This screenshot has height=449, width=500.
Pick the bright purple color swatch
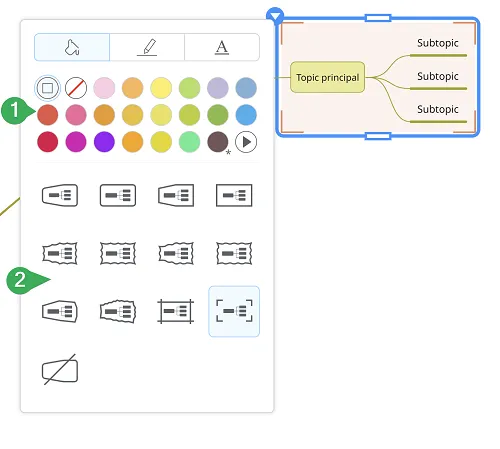pyautogui.click(x=104, y=142)
